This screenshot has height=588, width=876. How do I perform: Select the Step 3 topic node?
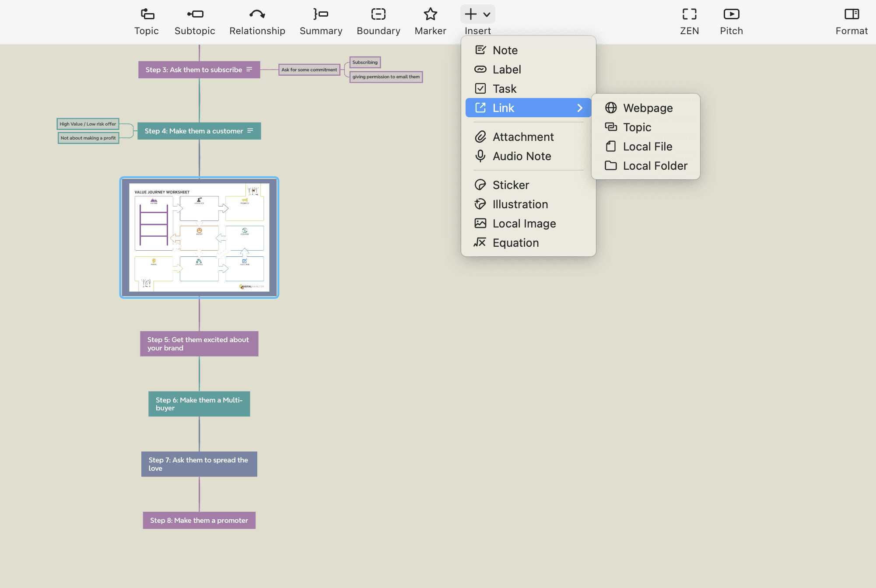[x=199, y=70]
